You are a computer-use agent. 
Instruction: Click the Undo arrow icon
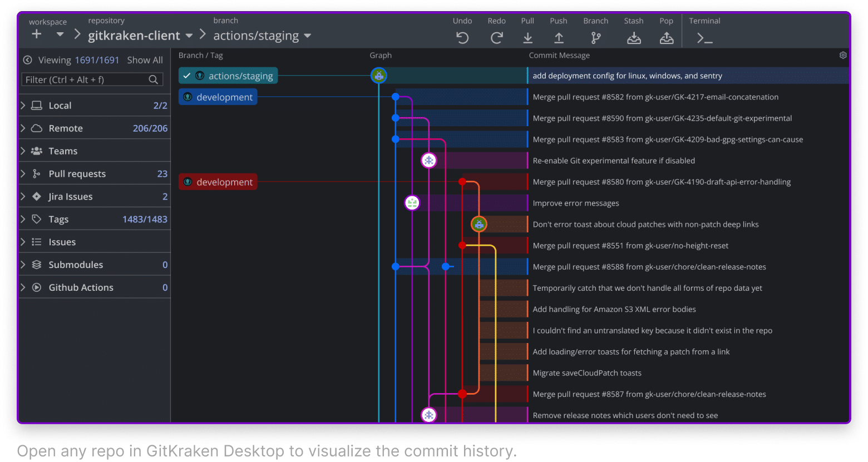click(x=462, y=38)
